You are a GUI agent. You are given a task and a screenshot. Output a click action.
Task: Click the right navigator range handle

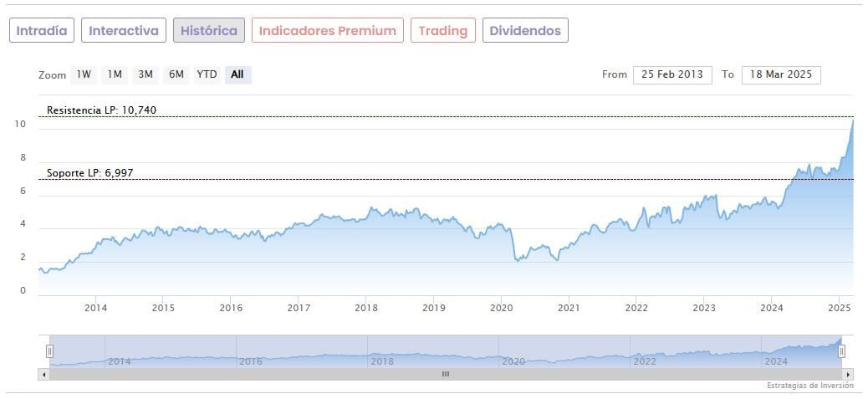[x=841, y=351]
